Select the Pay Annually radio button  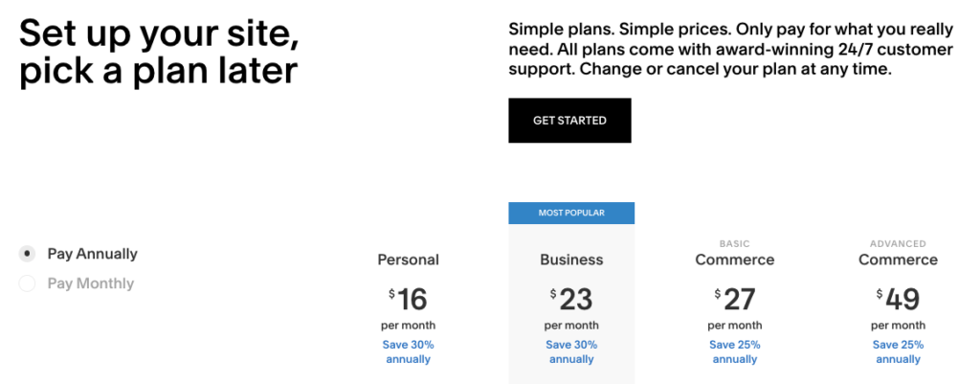coord(28,254)
